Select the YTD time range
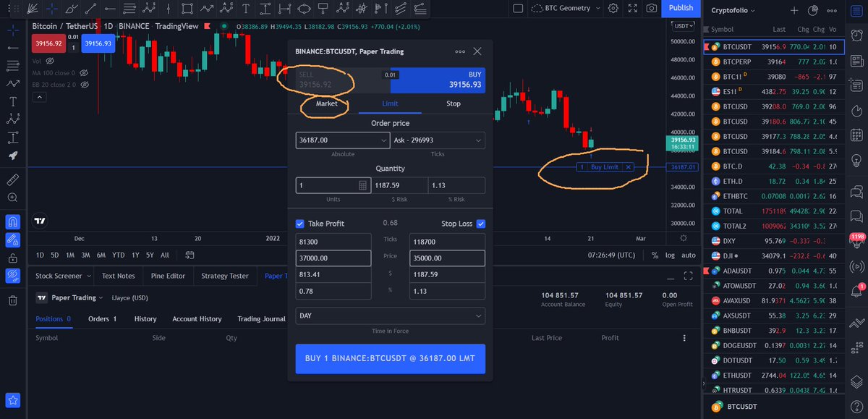 click(118, 255)
